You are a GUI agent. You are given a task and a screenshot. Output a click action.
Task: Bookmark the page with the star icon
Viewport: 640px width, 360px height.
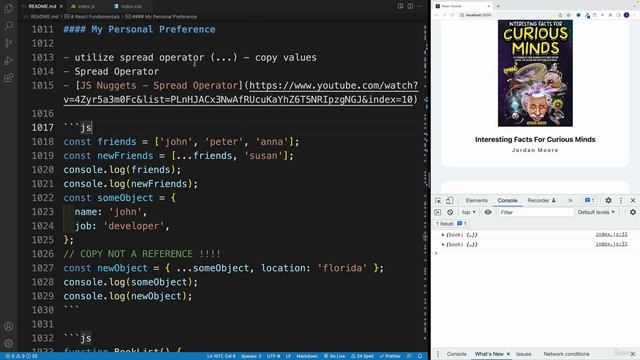568,15
